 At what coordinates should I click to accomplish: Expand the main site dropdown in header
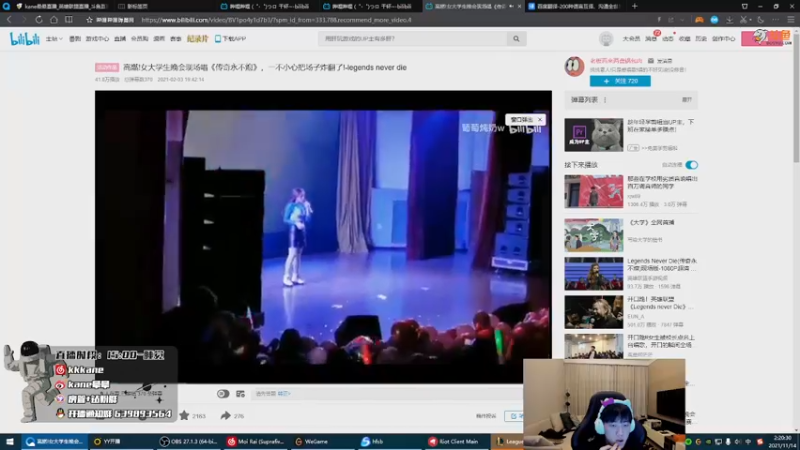(54, 39)
